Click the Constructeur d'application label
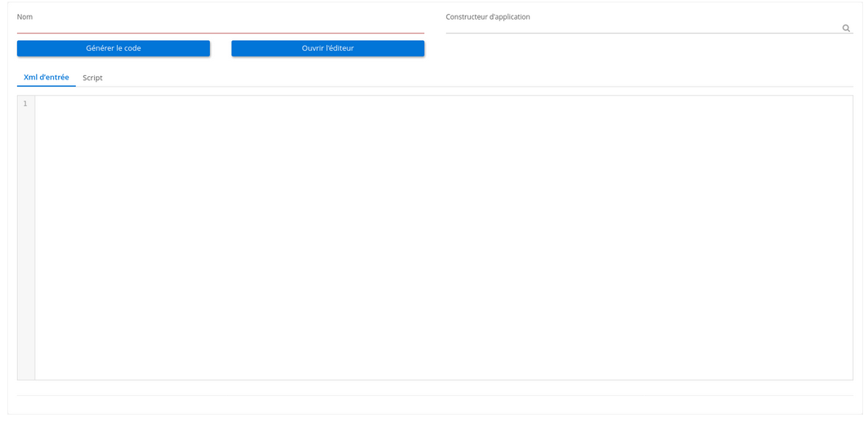 coord(488,16)
